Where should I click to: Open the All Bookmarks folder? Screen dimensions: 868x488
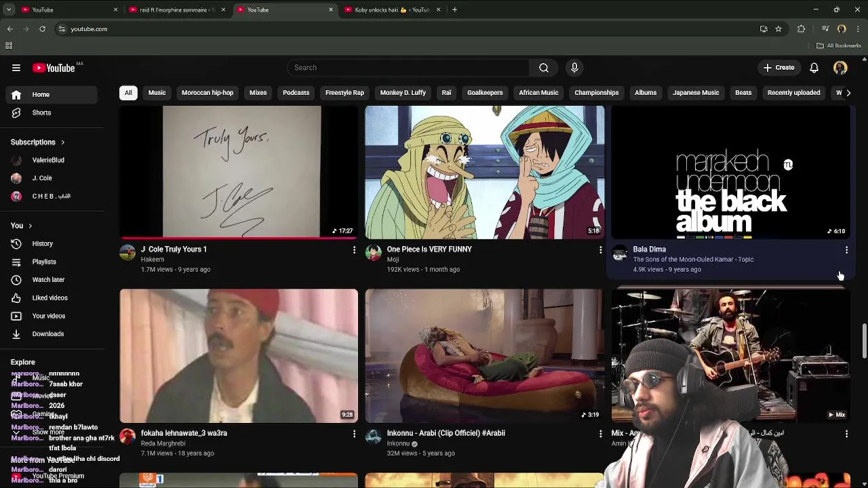click(x=839, y=45)
